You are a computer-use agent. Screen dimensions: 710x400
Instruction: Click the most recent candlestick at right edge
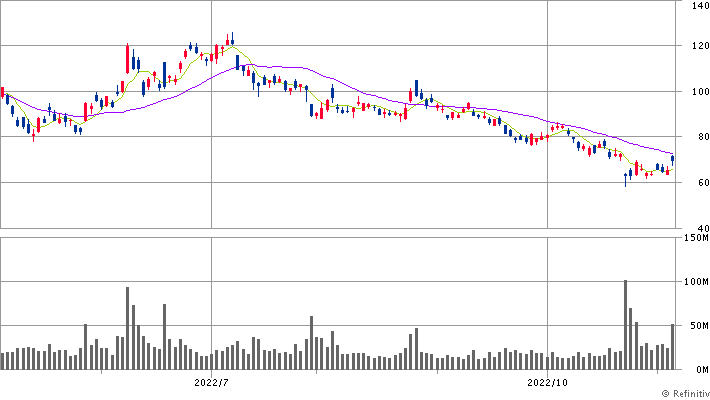pos(673,159)
